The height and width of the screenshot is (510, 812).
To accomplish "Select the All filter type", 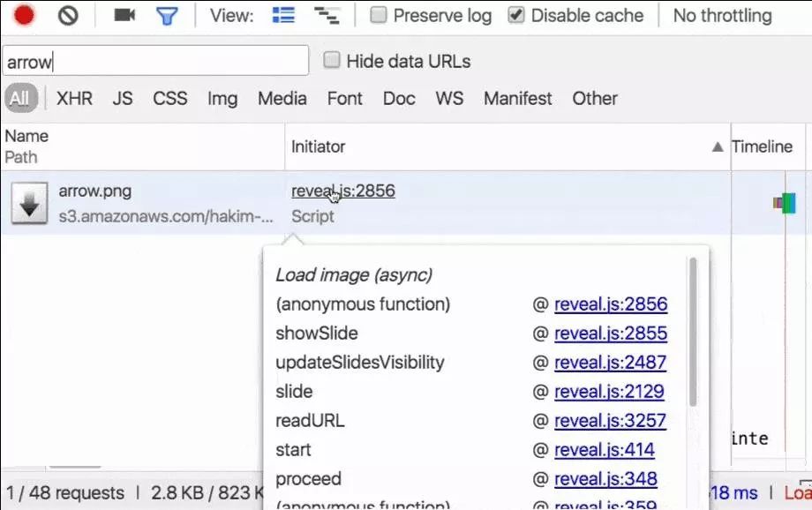I will click(x=20, y=98).
